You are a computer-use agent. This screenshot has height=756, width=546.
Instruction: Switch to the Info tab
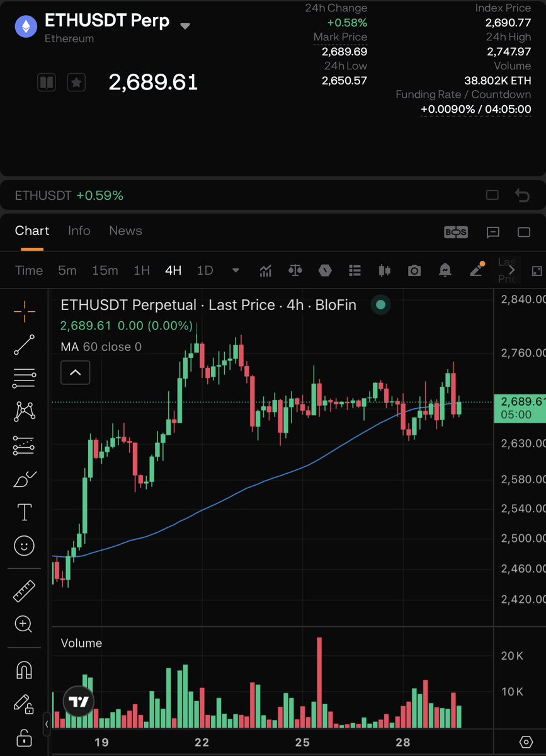[79, 231]
